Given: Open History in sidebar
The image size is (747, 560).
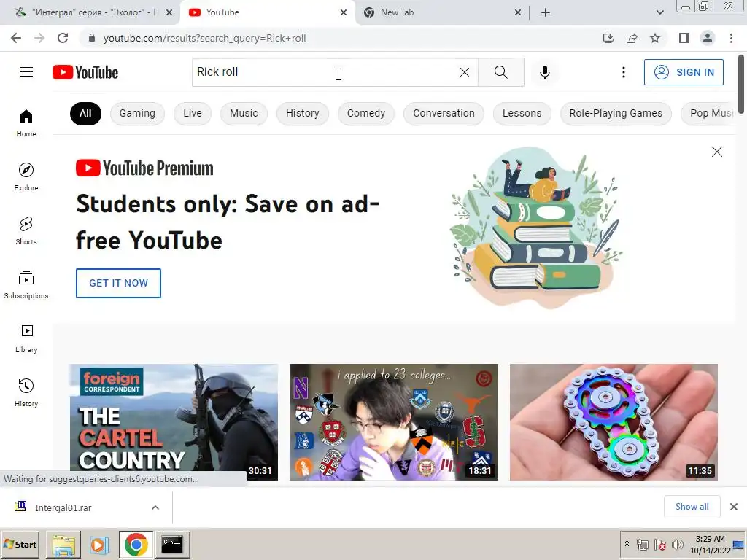Looking at the screenshot, I should point(26,393).
